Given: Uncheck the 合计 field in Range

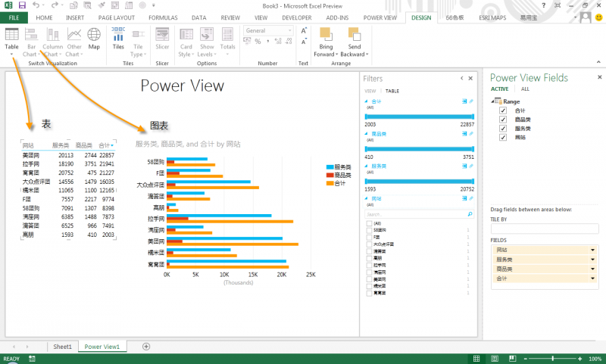Looking at the screenshot, I should 503,110.
